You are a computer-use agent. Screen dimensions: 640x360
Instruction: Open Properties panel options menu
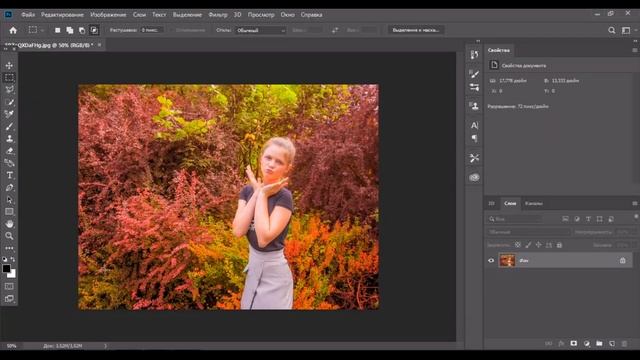tap(635, 50)
